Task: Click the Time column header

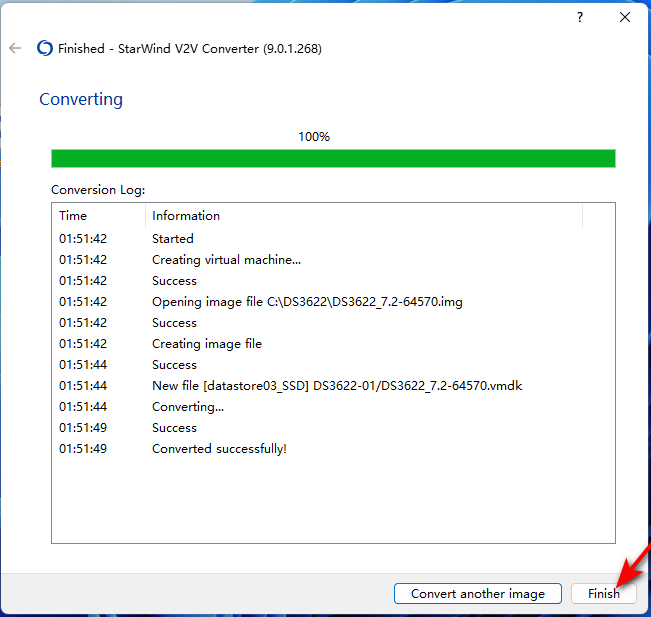Action: coord(98,215)
